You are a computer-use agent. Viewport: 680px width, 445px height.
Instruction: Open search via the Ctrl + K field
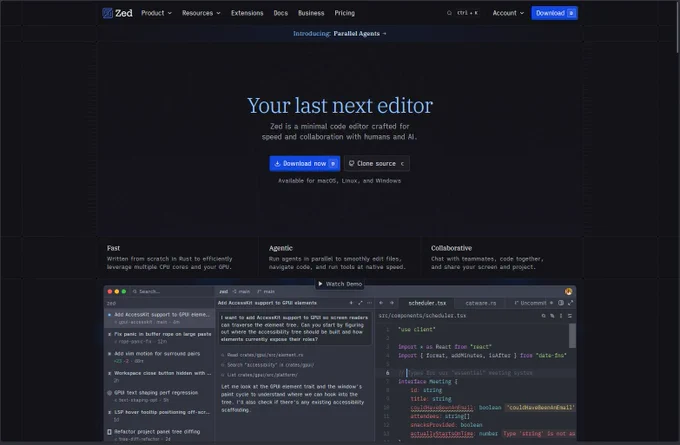point(468,13)
